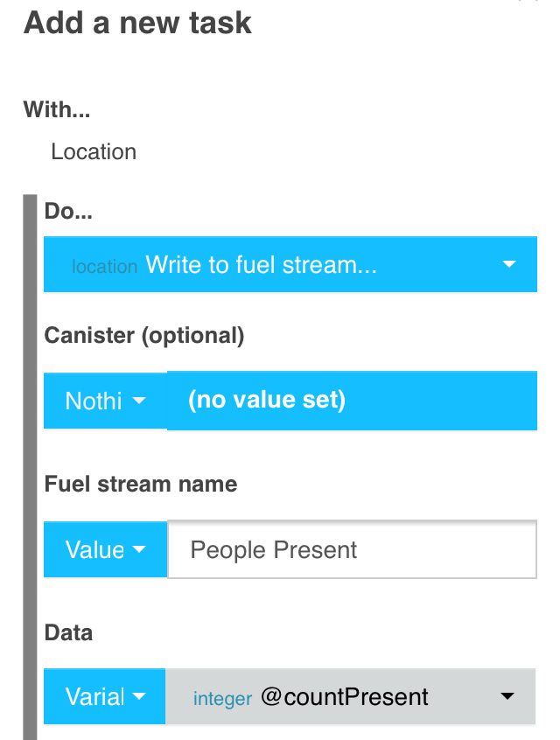The height and width of the screenshot is (740, 560).
Task: Click the gray "location" tag in the Do dropdown
Action: coord(104,267)
